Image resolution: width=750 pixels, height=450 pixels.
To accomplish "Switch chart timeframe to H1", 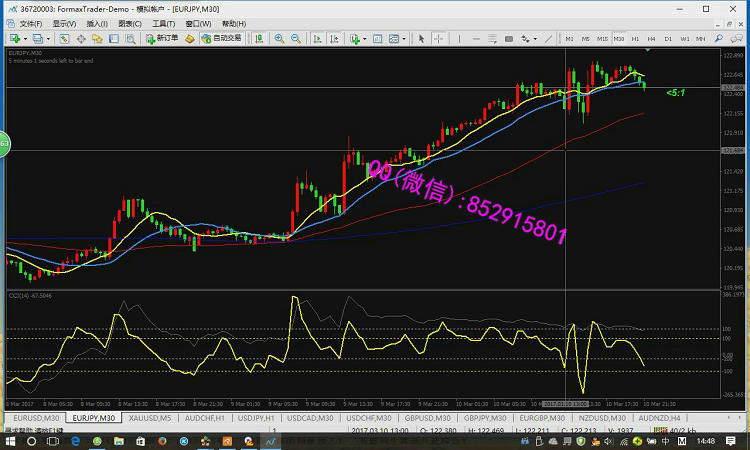I will [x=634, y=38].
